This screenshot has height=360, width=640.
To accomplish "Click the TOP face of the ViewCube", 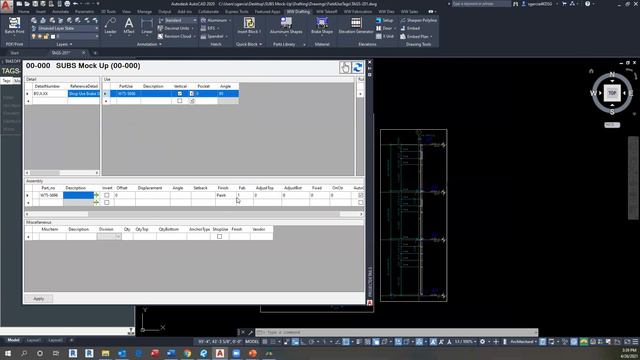I will coord(612,93).
